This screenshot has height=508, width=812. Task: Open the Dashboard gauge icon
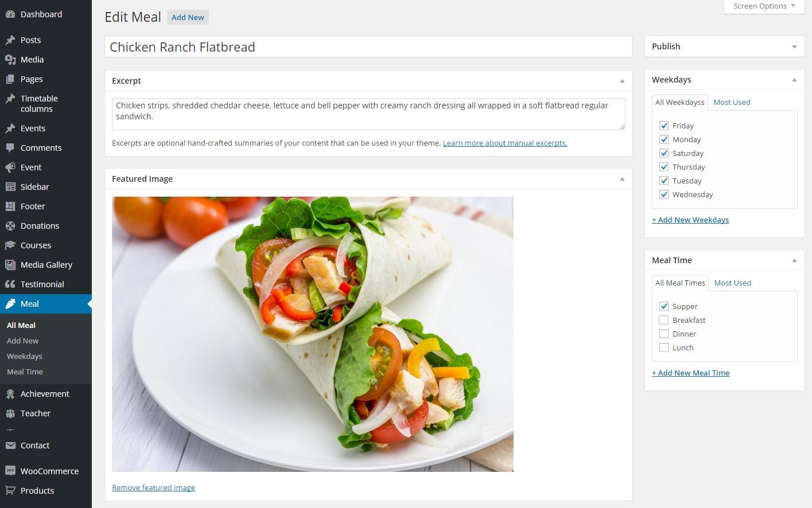(10, 14)
